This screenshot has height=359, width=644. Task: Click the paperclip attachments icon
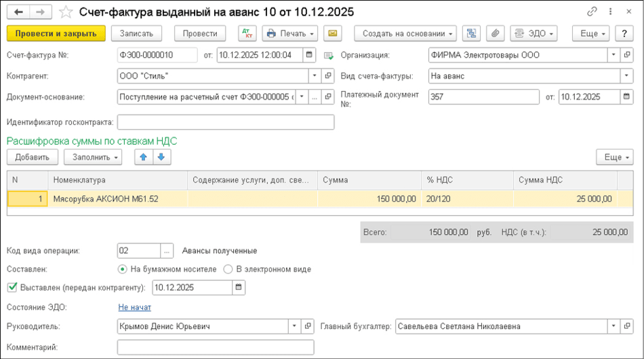496,33
